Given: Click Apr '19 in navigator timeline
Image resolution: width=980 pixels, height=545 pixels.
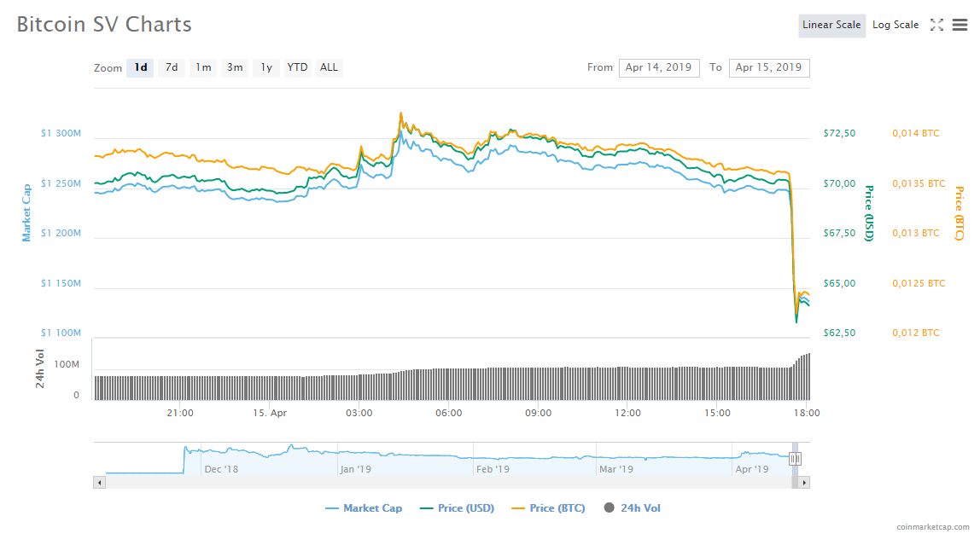Looking at the screenshot, I should (x=752, y=469).
